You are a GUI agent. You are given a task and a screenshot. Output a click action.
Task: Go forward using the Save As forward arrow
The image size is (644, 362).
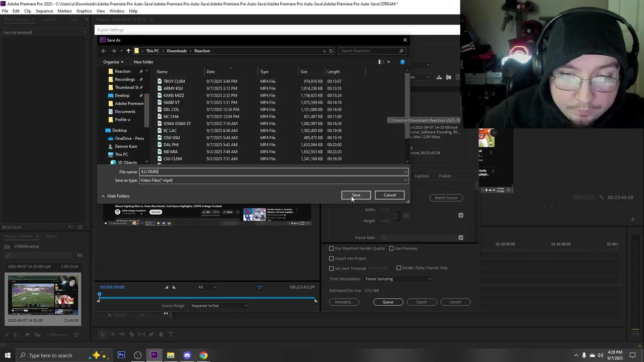click(114, 51)
